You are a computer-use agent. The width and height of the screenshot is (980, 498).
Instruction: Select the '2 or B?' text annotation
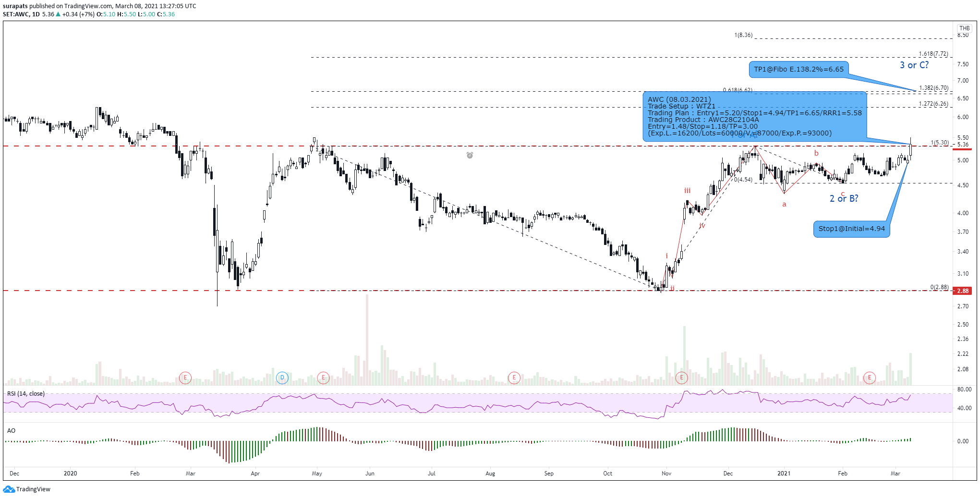tap(844, 198)
